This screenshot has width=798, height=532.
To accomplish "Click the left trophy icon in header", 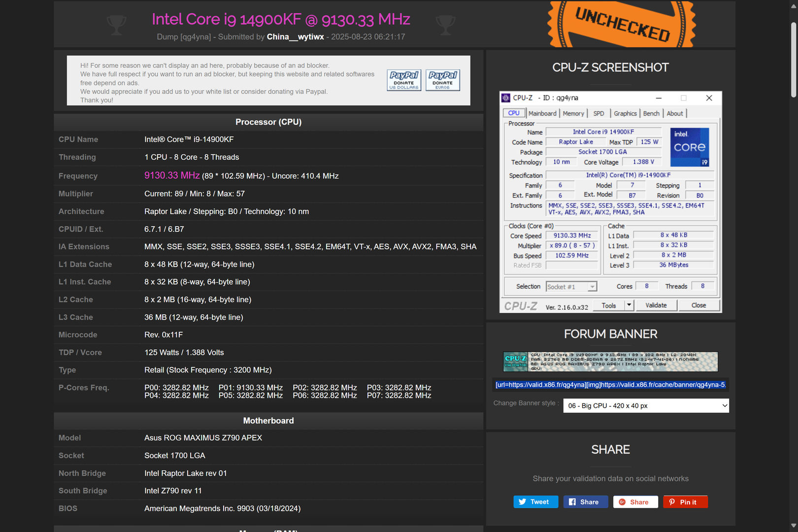I will [117, 25].
